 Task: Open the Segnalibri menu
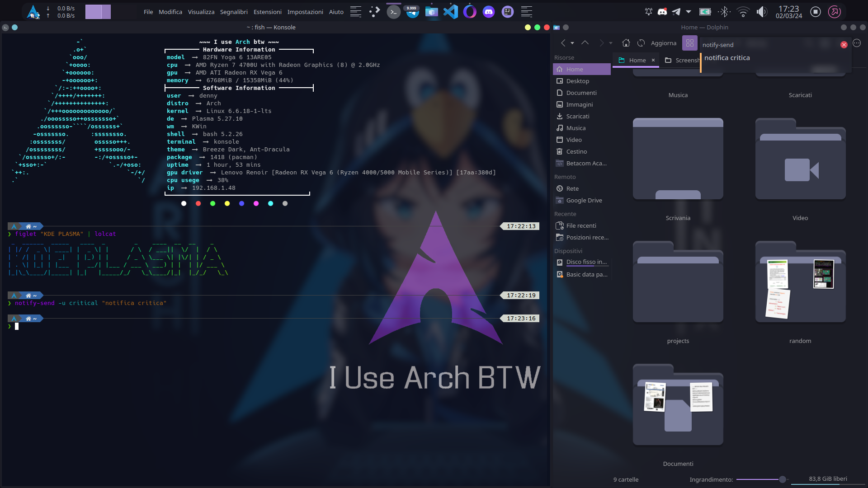tap(233, 12)
